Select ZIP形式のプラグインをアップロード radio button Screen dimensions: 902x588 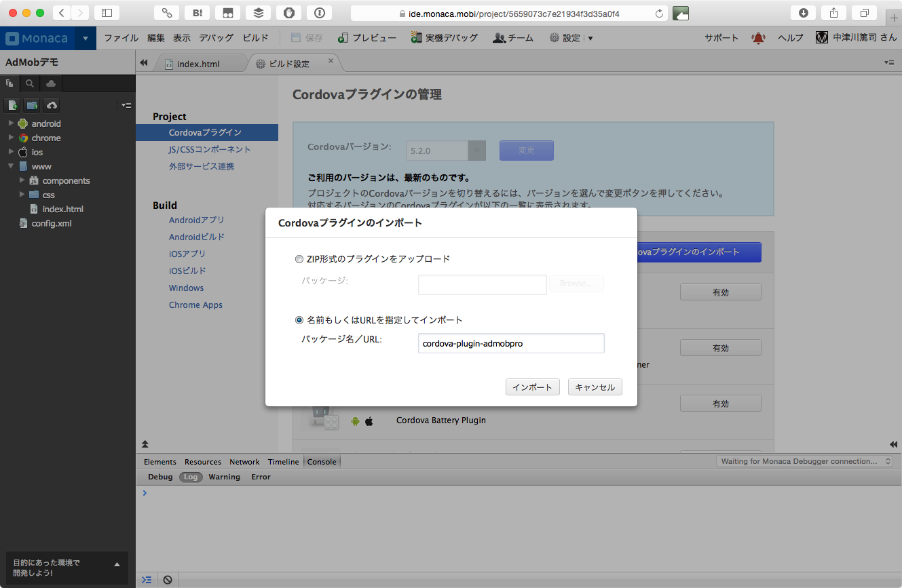tap(299, 259)
